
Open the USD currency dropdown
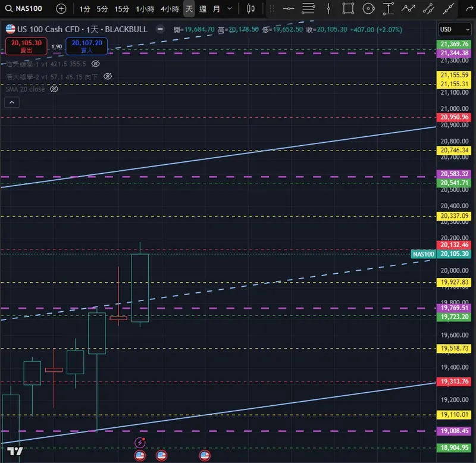click(x=455, y=29)
